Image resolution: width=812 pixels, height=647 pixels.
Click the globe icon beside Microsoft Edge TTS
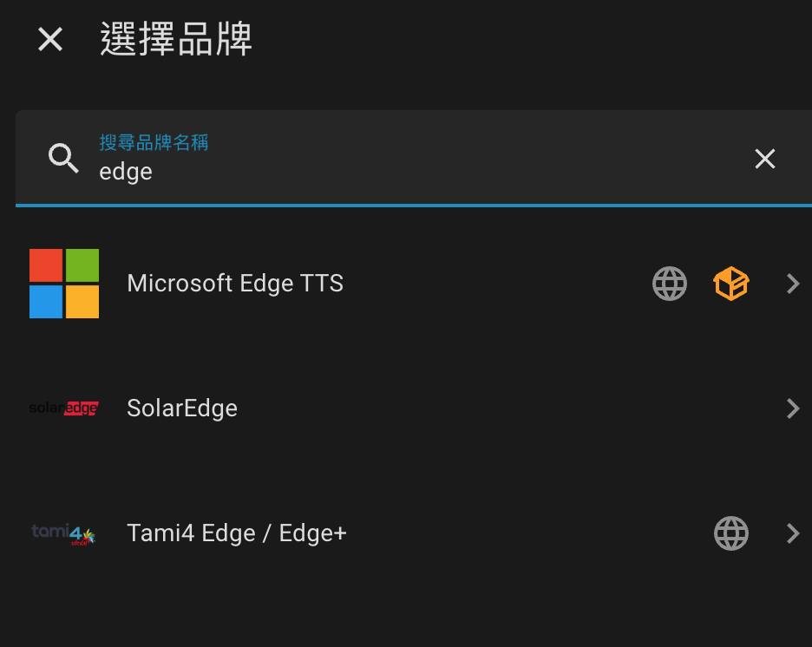pos(670,284)
